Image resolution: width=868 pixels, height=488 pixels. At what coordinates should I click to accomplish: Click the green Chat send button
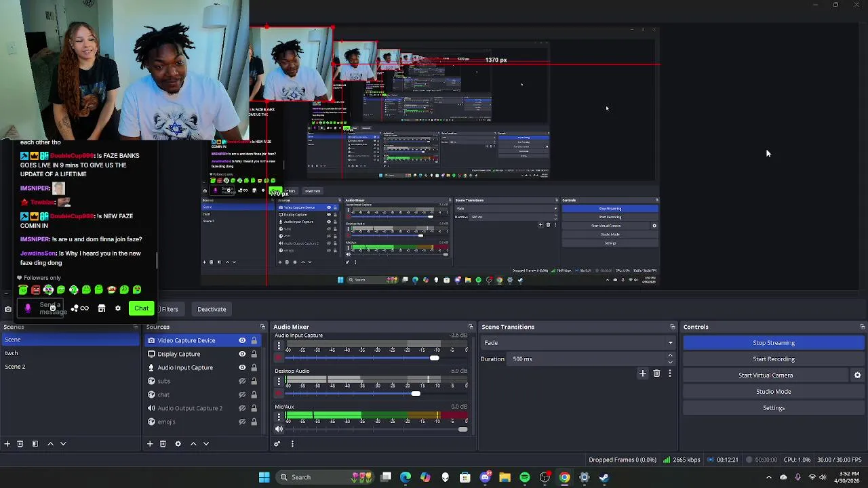point(141,308)
